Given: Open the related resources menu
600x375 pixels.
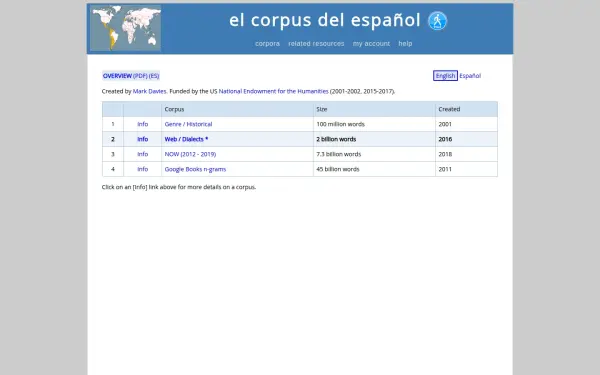Looking at the screenshot, I should (316, 44).
